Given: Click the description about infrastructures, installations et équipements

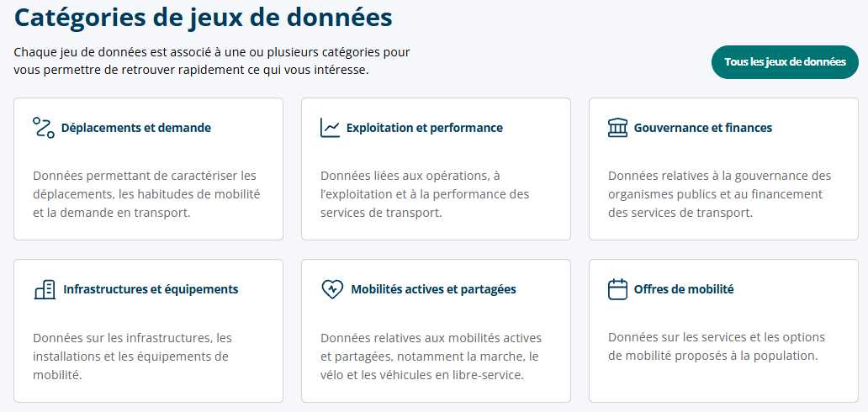Looking at the screenshot, I should 132,356.
